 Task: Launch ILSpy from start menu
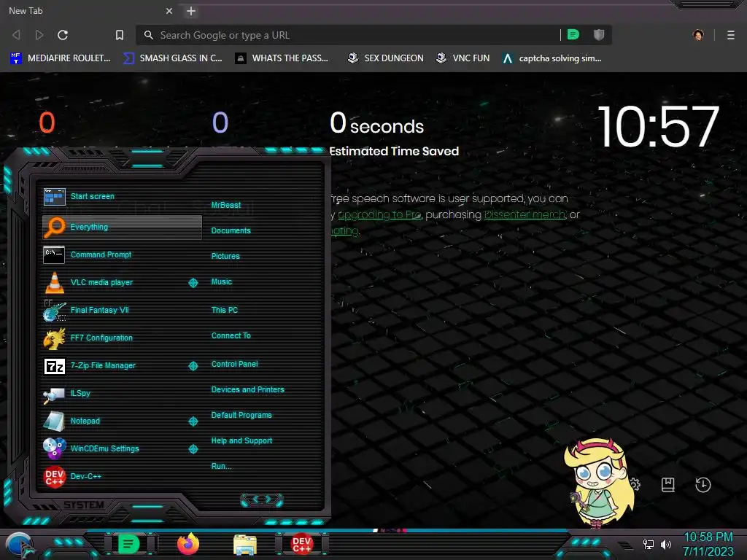(x=122, y=393)
